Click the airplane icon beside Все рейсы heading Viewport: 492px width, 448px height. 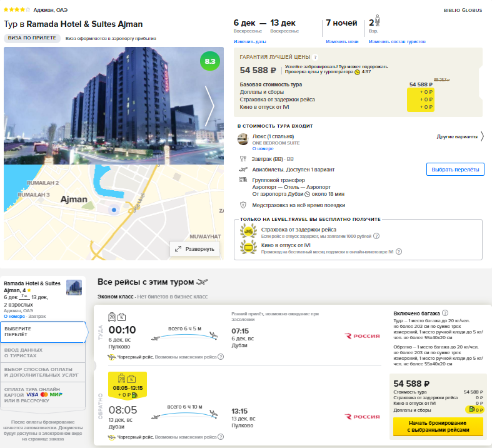tap(202, 282)
